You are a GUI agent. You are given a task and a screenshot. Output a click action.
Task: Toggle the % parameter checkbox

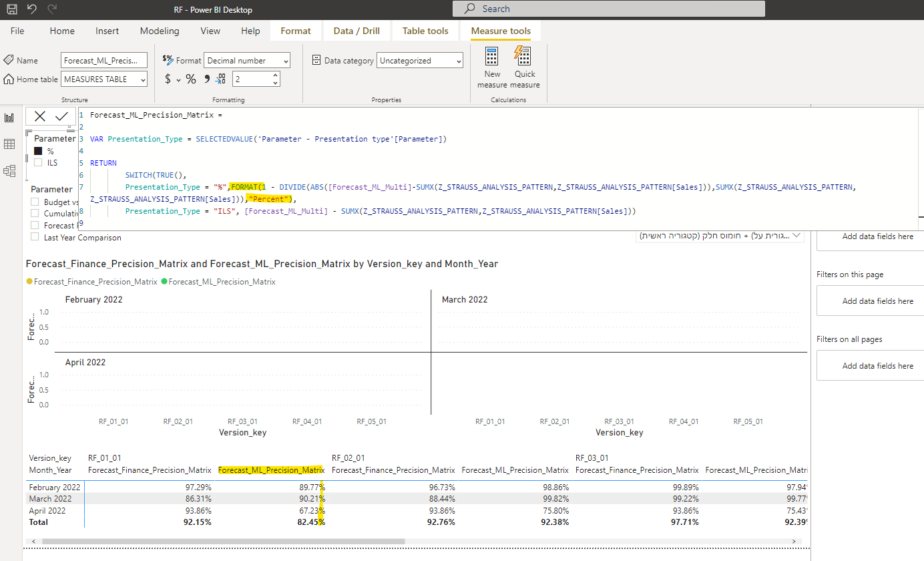click(38, 151)
